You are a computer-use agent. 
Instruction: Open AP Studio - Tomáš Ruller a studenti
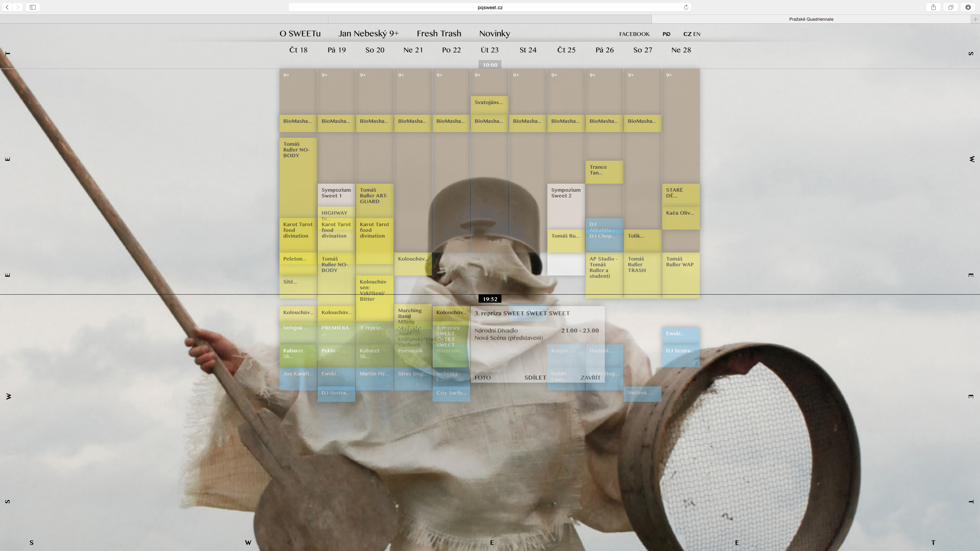pyautogui.click(x=604, y=275)
